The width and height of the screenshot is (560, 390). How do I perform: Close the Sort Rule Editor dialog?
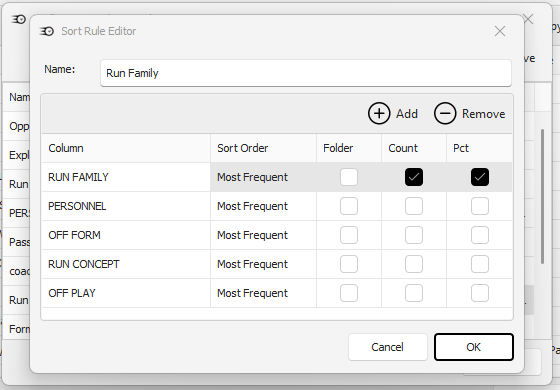500,31
